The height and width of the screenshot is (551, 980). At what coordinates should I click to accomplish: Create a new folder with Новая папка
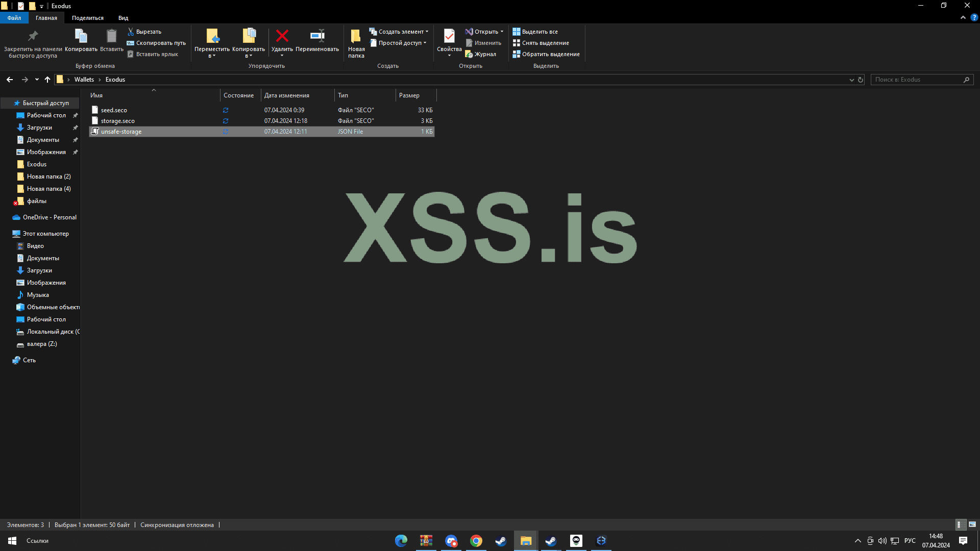pos(356,41)
